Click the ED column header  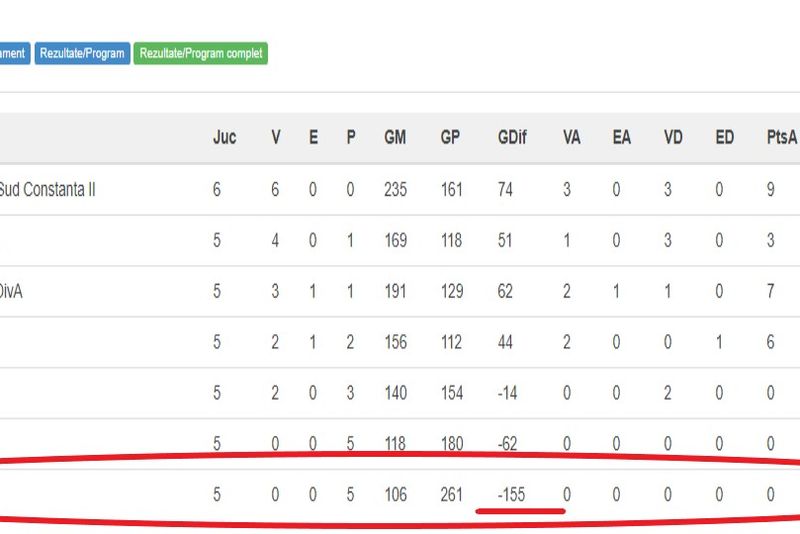click(724, 138)
